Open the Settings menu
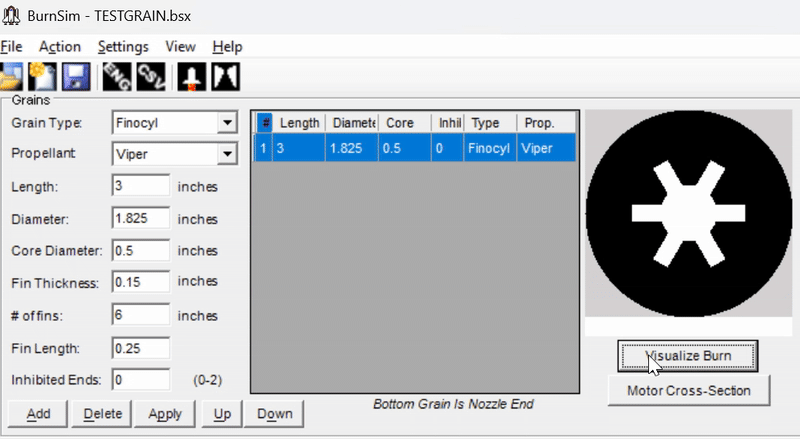This screenshot has height=439, width=800. (x=123, y=47)
